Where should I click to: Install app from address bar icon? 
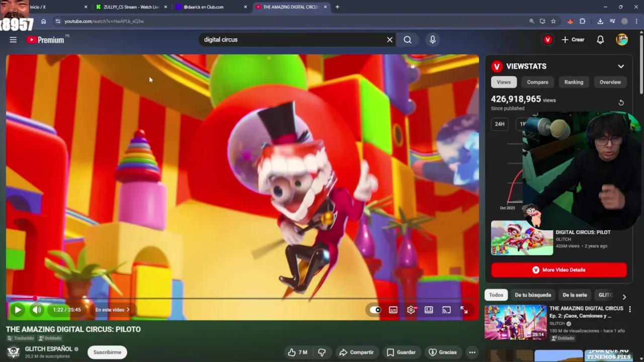click(542, 21)
